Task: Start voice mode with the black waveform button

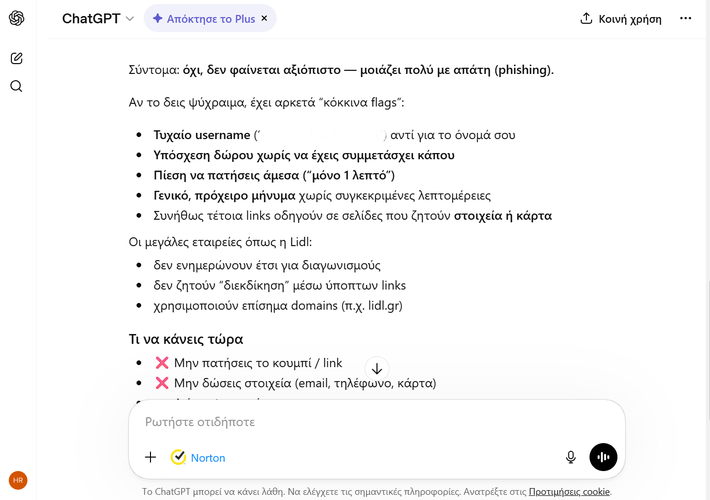Action: (603, 457)
